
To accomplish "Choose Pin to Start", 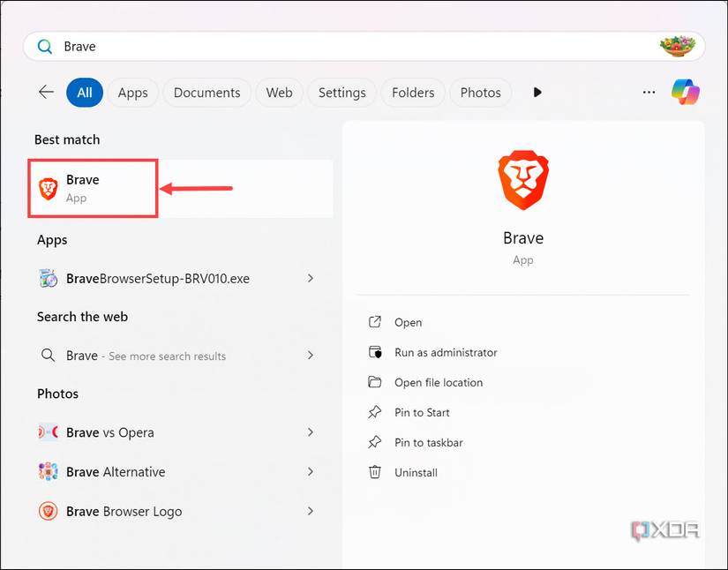I will (422, 412).
